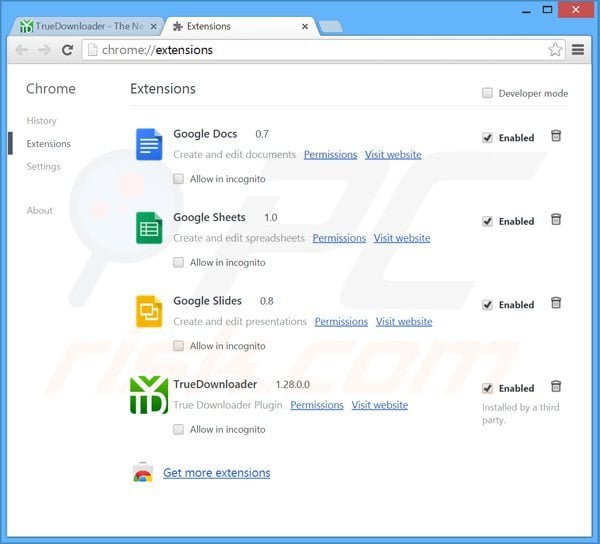This screenshot has height=544, width=600.
Task: Maximize the Chrome window
Action: (547, 10)
